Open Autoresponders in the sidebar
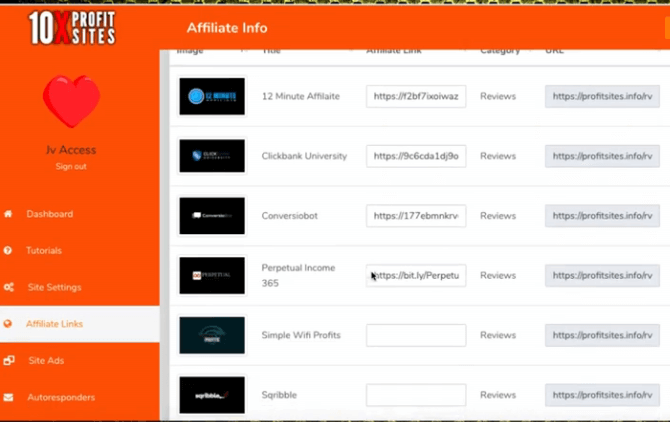Screen dimensions: 670x422 click(x=61, y=397)
